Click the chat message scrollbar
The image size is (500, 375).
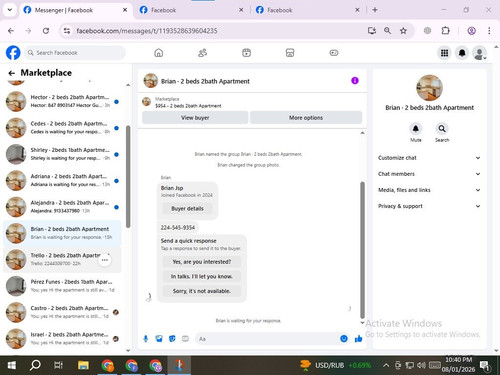pos(362,250)
